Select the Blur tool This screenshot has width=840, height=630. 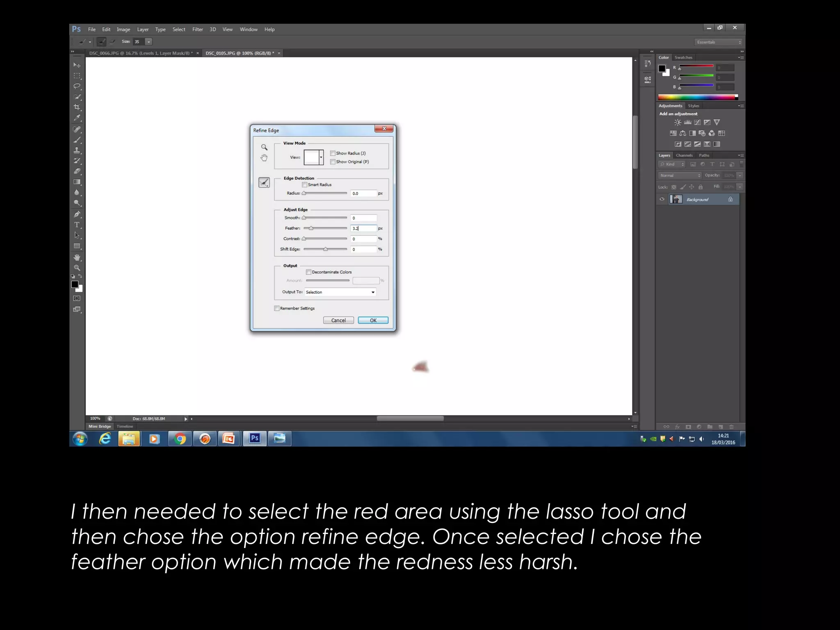(77, 192)
